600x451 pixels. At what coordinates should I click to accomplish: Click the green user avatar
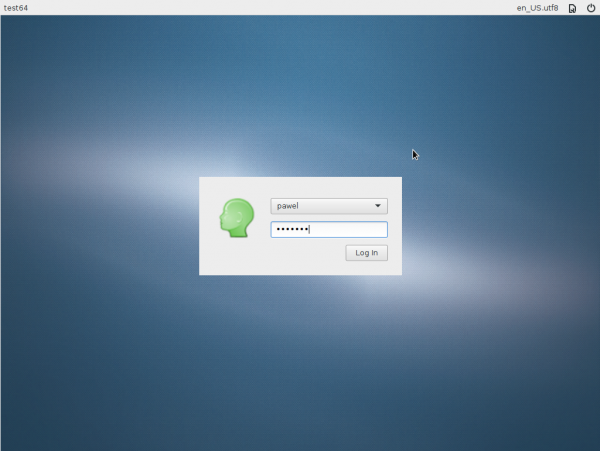(237, 218)
